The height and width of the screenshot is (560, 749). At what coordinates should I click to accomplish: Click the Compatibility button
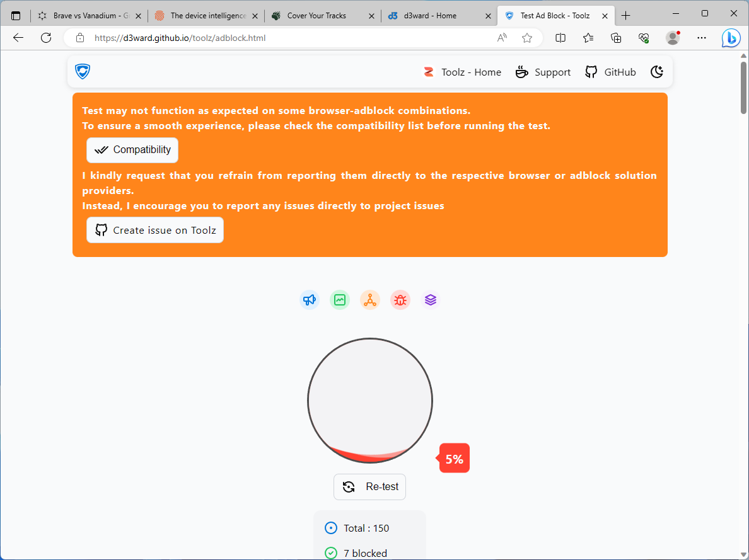tap(132, 150)
